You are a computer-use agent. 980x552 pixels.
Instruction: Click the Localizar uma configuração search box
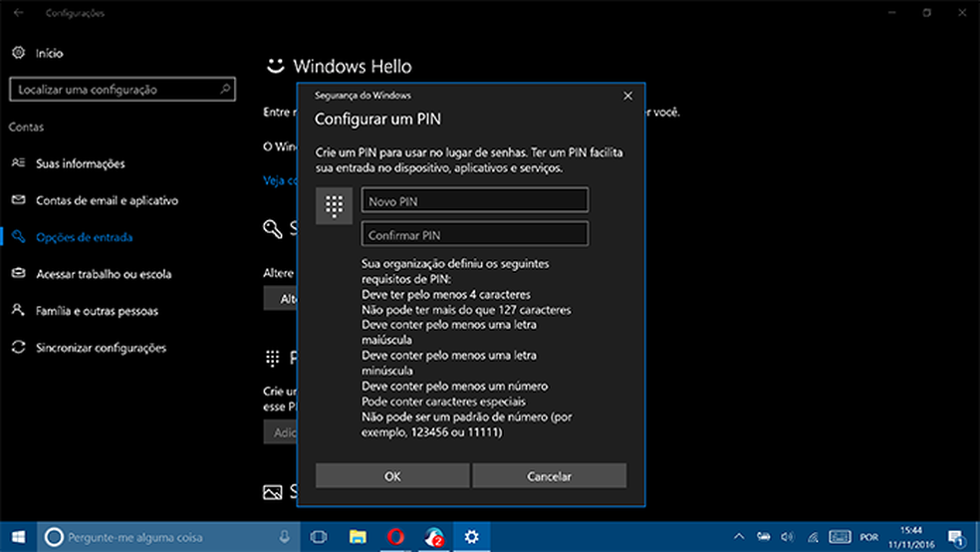(122, 90)
